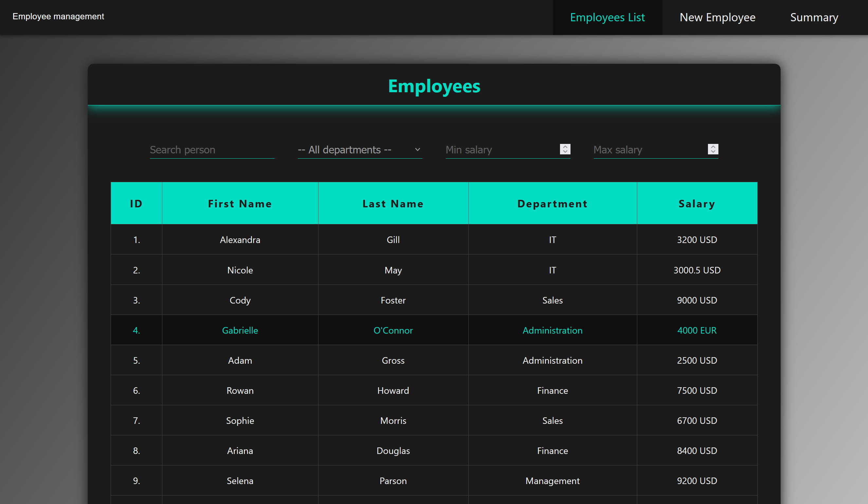
Task: Sort by the Salary column header
Action: (x=696, y=203)
